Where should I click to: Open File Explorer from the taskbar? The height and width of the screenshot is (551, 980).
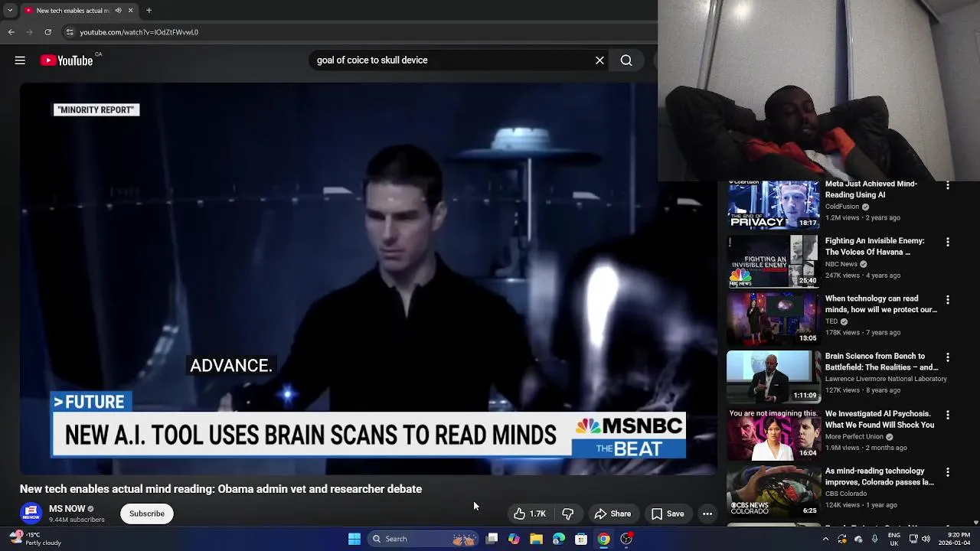(536, 539)
